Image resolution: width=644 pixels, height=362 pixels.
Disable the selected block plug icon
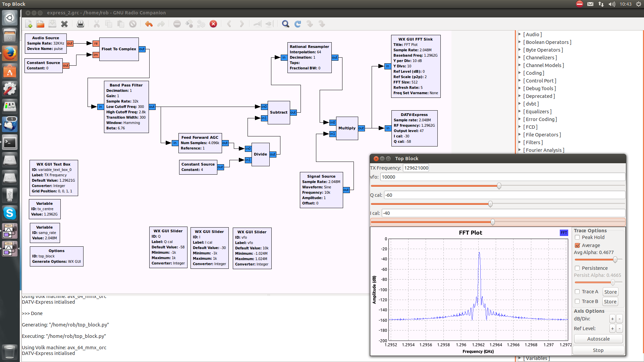click(269, 24)
